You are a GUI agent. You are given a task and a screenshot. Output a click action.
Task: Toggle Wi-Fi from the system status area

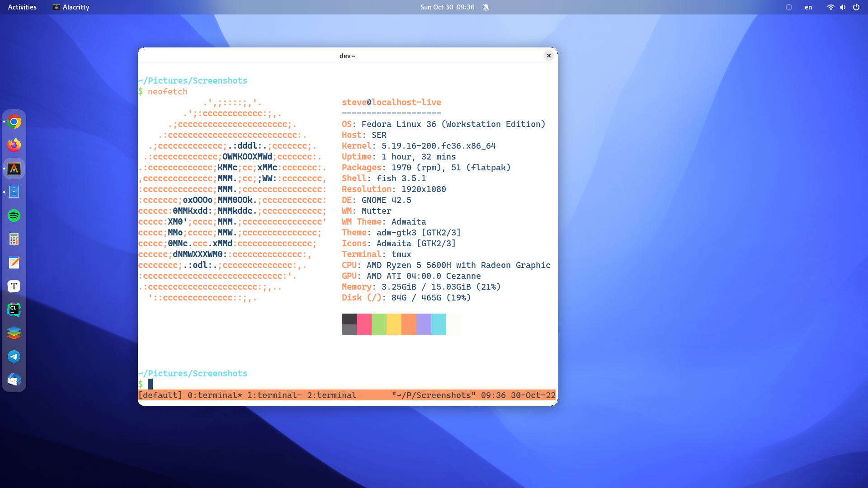click(x=830, y=7)
